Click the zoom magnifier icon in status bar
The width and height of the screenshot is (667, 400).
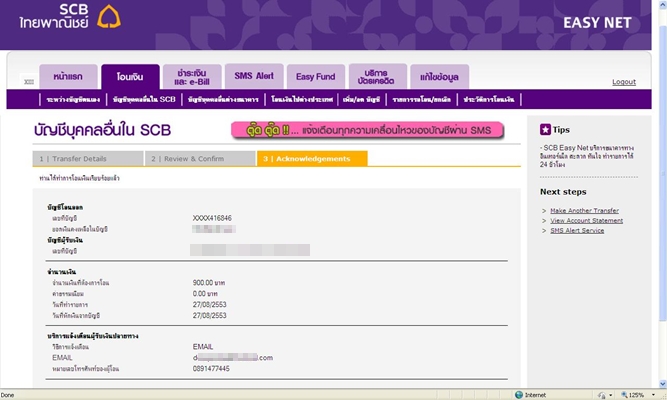(624, 395)
